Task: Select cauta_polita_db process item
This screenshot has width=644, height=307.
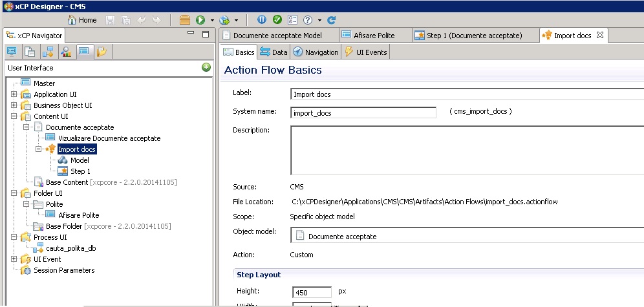Action: (71, 248)
